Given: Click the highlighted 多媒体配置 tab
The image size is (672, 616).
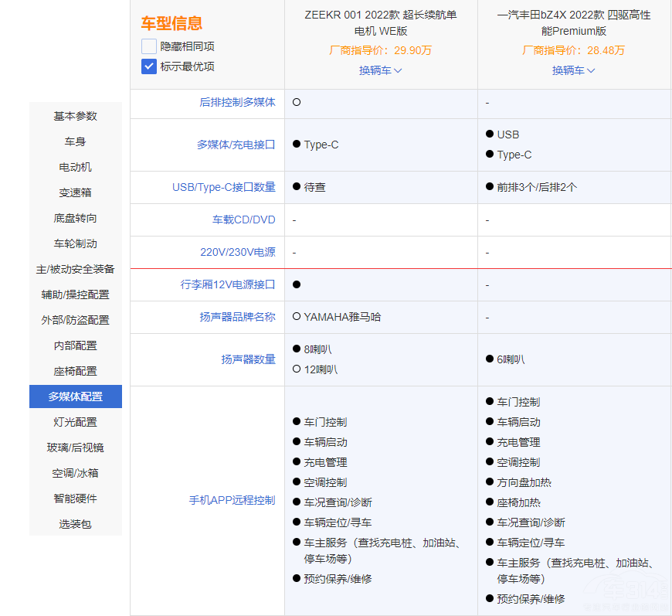Looking at the screenshot, I should click(76, 396).
